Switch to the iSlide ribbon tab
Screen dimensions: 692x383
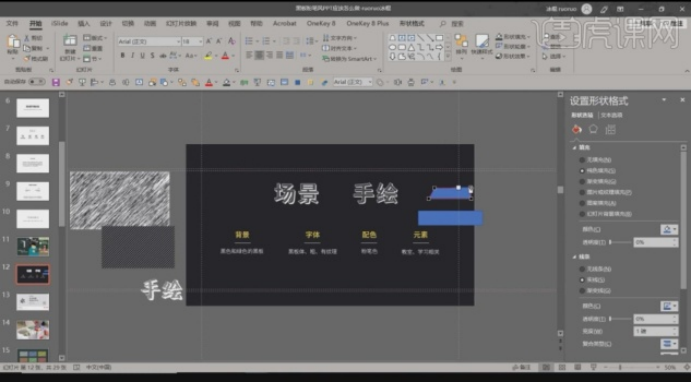click(59, 23)
